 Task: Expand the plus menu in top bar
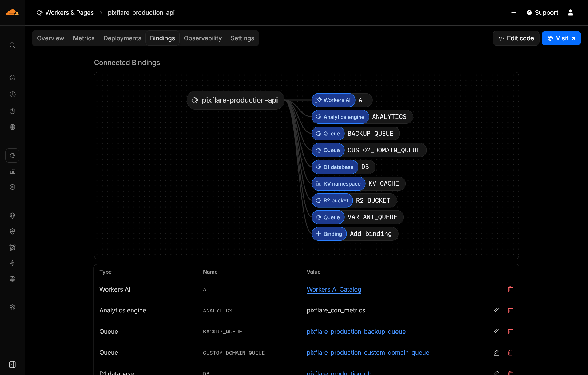point(514,13)
